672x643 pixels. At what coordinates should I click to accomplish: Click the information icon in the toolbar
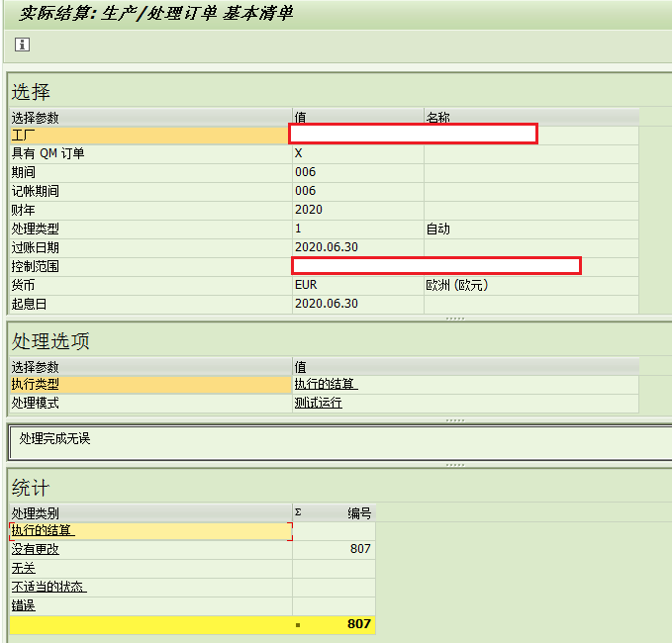tap(23, 45)
